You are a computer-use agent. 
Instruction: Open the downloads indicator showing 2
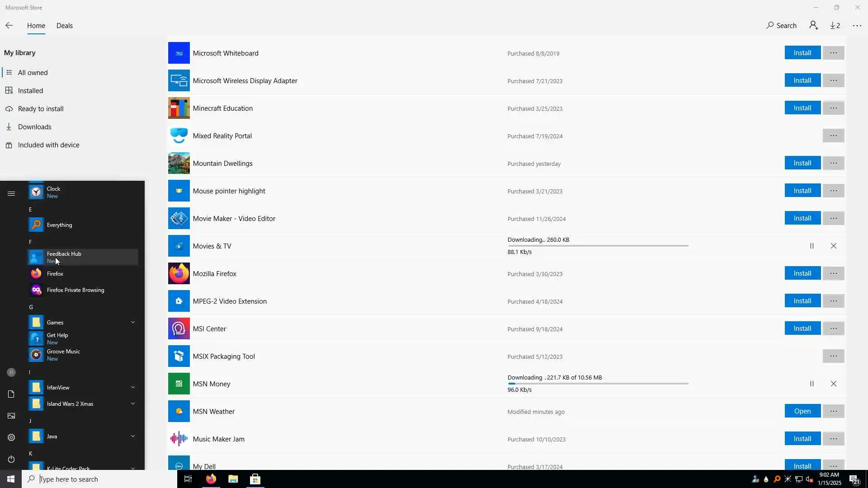click(x=835, y=26)
